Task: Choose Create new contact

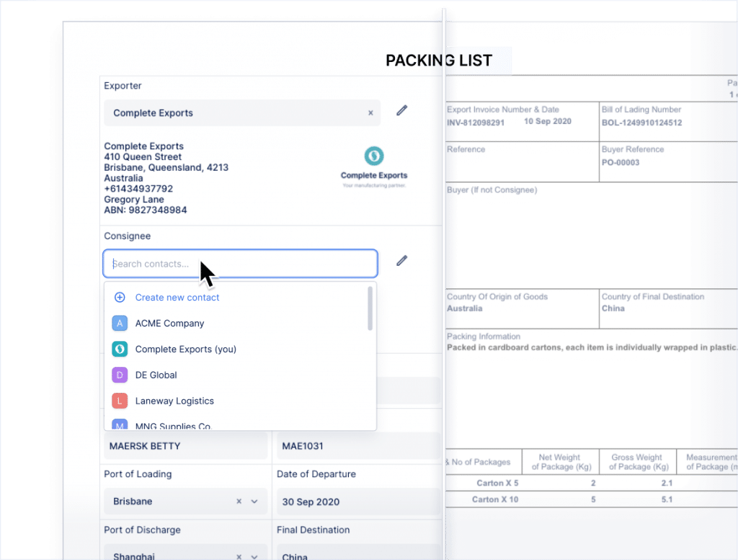Action: click(x=177, y=298)
